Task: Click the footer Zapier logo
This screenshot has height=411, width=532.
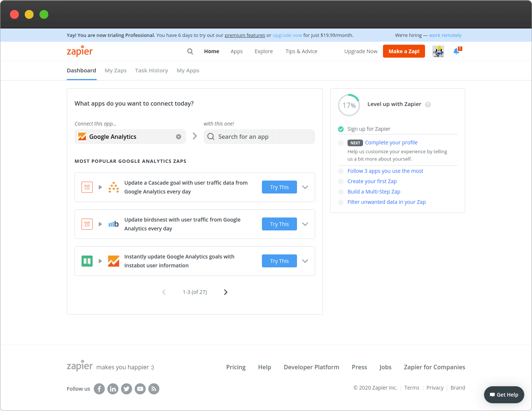Action: [80, 365]
